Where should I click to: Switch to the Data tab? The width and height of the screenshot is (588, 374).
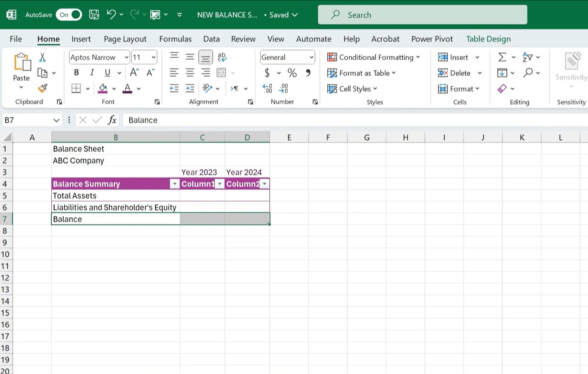[211, 39]
